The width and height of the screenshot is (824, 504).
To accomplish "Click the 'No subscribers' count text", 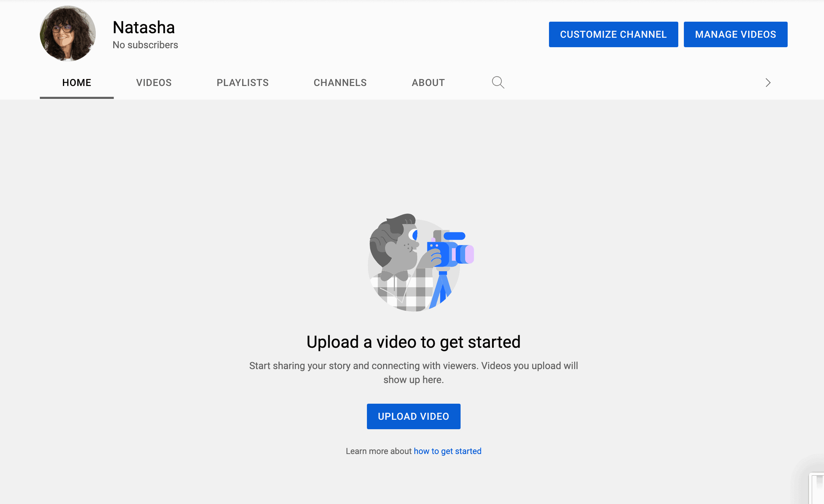I will 145,45.
